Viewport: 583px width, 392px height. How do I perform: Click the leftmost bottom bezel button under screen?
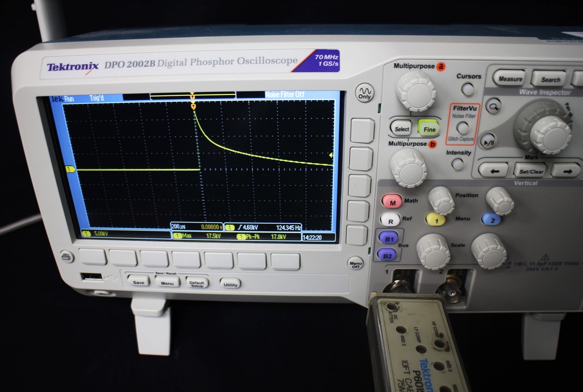[93, 257]
